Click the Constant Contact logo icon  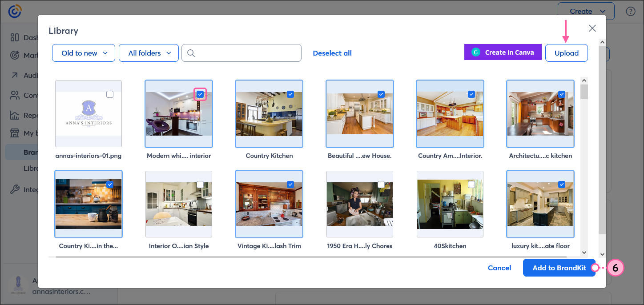point(15,12)
